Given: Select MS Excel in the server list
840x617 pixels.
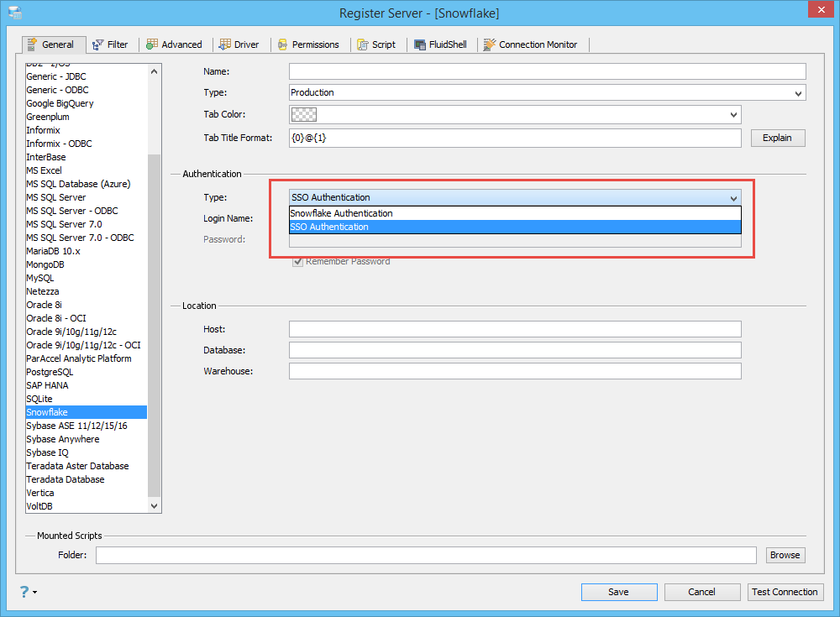Looking at the screenshot, I should pyautogui.click(x=87, y=170).
